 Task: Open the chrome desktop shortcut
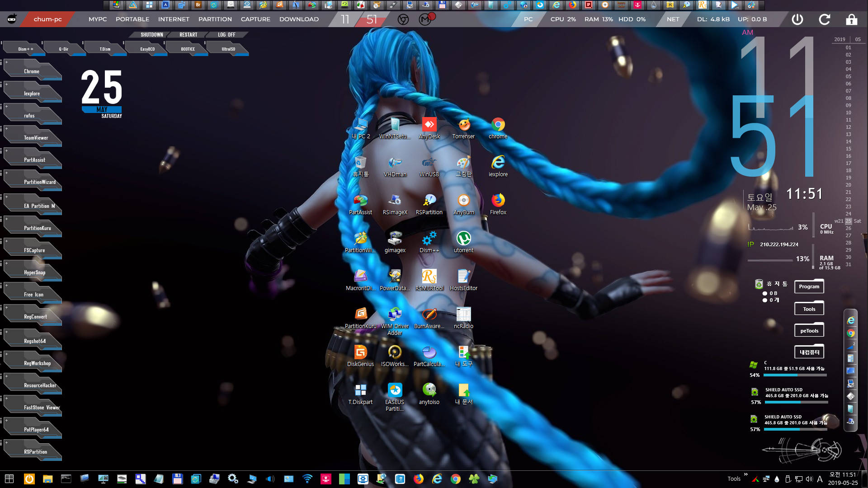coord(498,128)
